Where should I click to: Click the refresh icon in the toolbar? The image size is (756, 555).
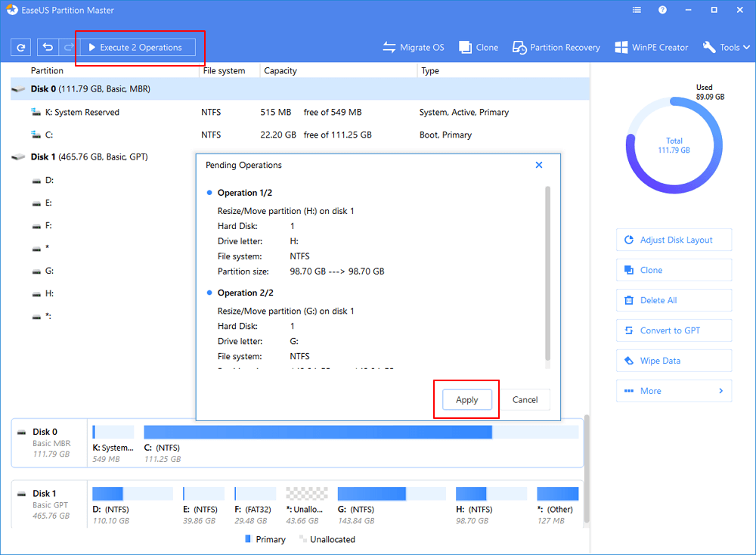pos(20,48)
